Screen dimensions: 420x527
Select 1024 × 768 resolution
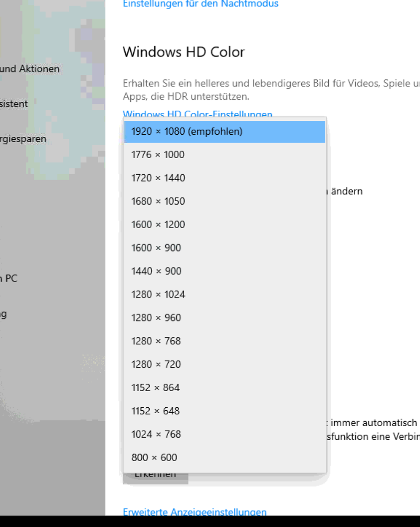[224, 434]
